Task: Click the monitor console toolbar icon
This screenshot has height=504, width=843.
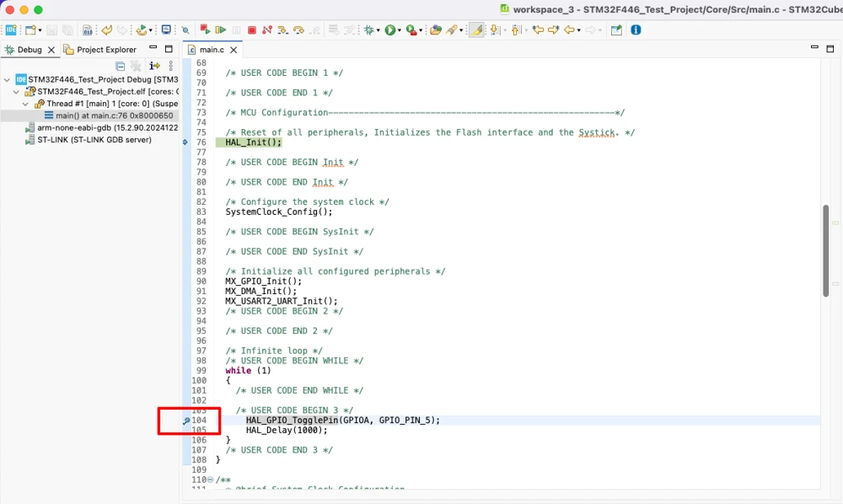Action: (x=167, y=29)
